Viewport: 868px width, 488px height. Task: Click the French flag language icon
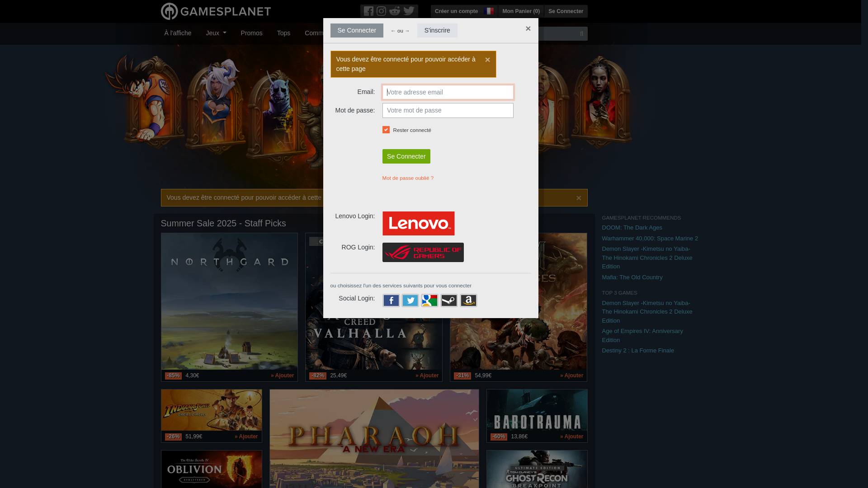(489, 11)
